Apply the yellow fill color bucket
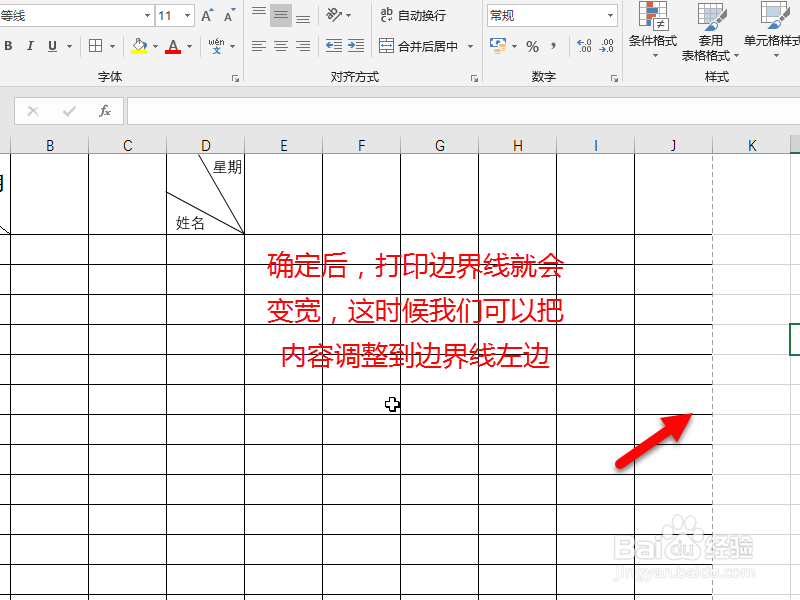This screenshot has height=600, width=800. pyautogui.click(x=139, y=46)
